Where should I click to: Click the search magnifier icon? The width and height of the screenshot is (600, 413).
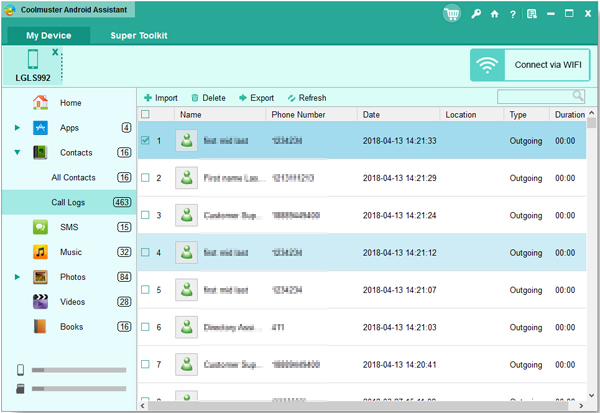[x=578, y=96]
